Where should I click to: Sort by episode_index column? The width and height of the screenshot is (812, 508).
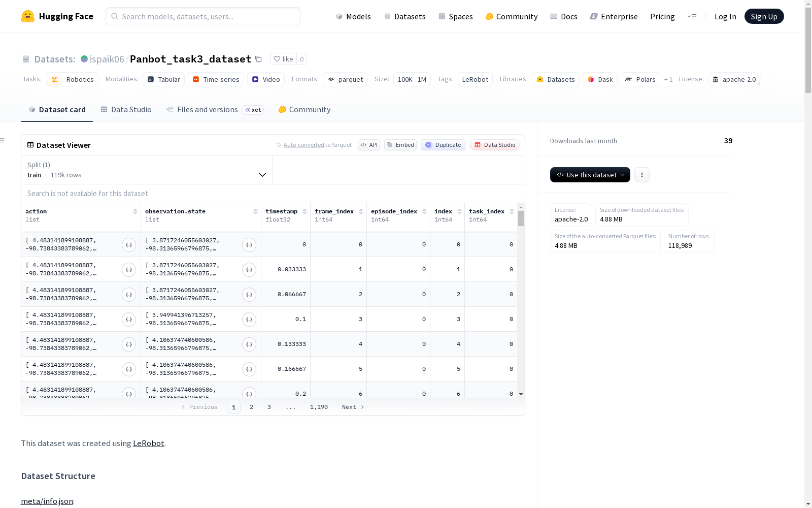tap(424, 211)
